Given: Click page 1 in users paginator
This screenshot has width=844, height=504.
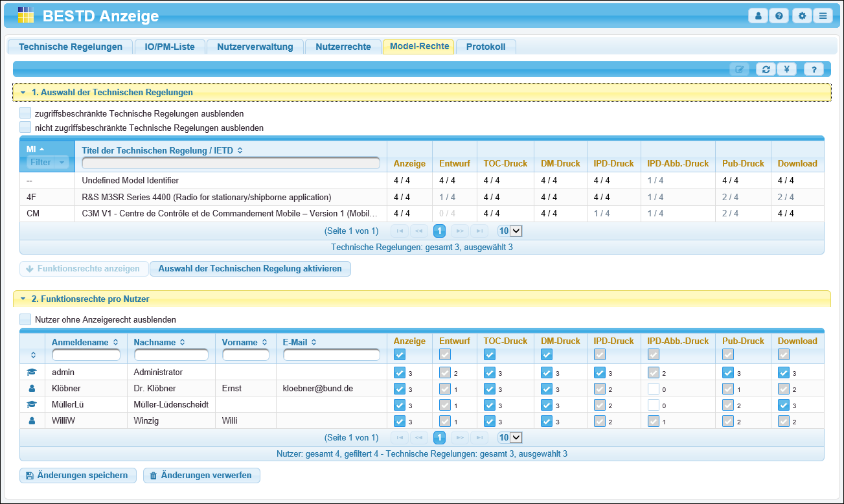Looking at the screenshot, I should pyautogui.click(x=439, y=437).
